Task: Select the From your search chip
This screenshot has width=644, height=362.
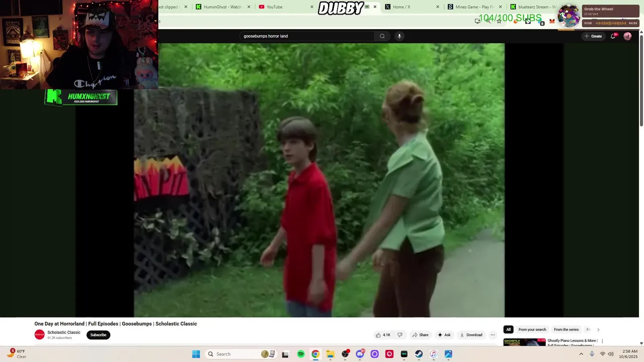Action: point(532,330)
